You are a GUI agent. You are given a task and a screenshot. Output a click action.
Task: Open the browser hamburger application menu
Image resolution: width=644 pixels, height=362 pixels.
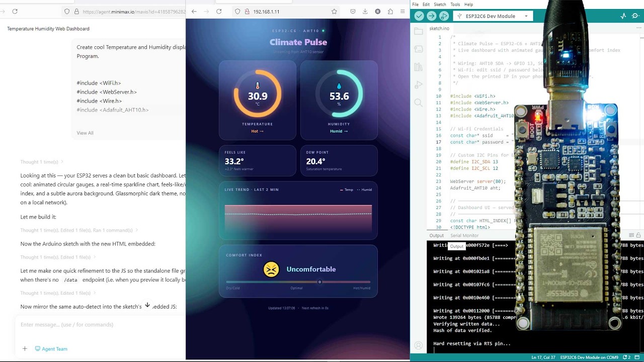[x=403, y=12]
